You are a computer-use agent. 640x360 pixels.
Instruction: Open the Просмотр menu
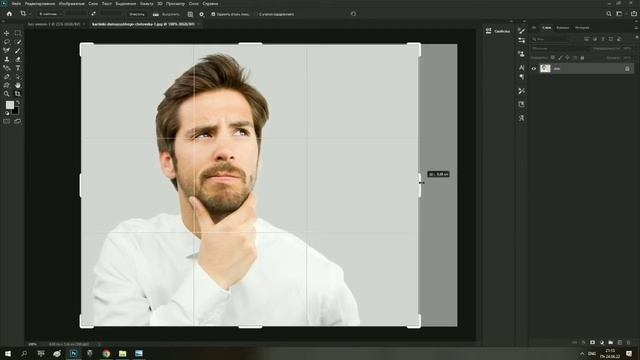(x=175, y=4)
